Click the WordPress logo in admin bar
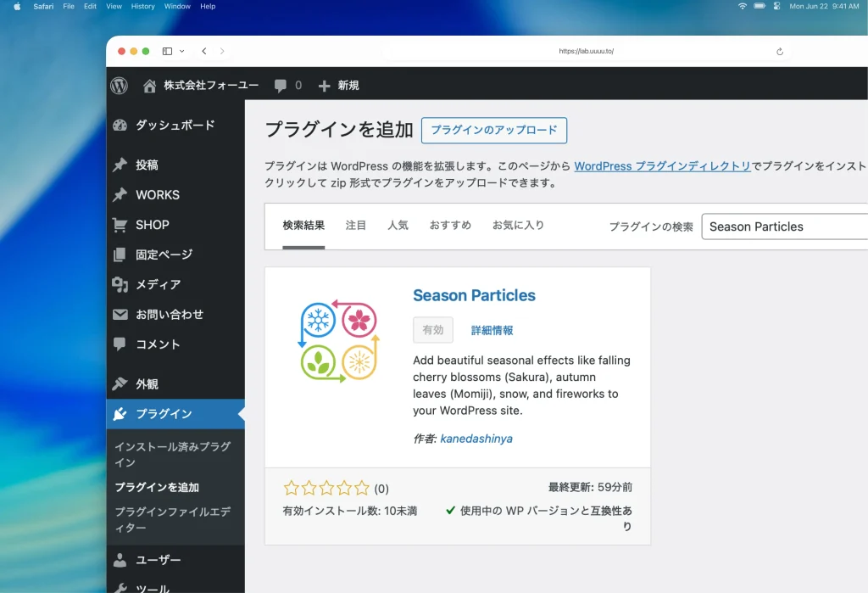Viewport: 868px width, 593px height. 119,86
